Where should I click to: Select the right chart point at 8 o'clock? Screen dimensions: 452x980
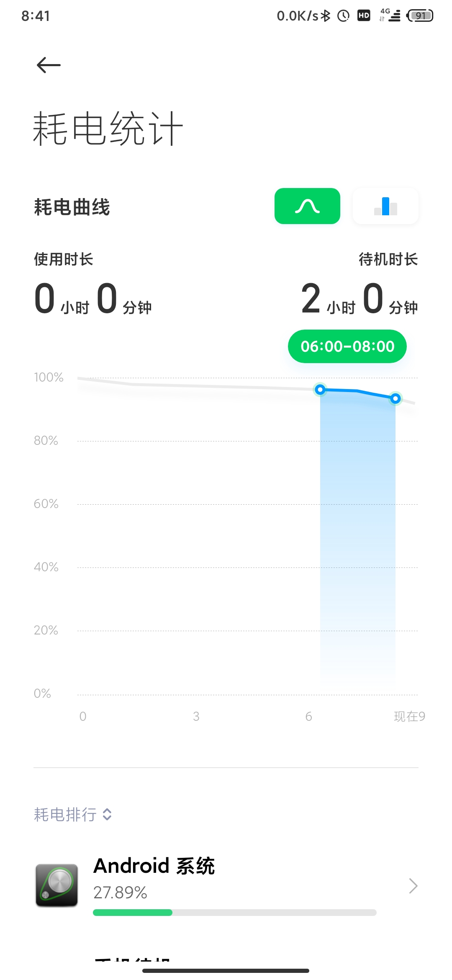tap(395, 398)
